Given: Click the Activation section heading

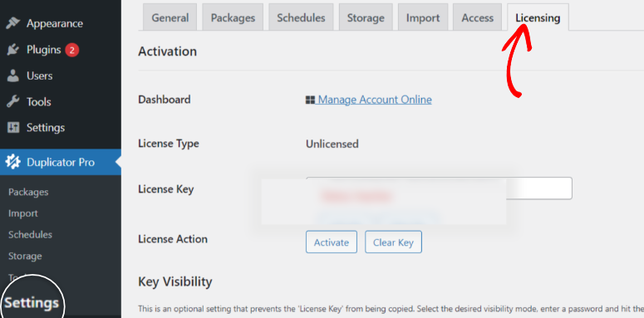Looking at the screenshot, I should 168,51.
